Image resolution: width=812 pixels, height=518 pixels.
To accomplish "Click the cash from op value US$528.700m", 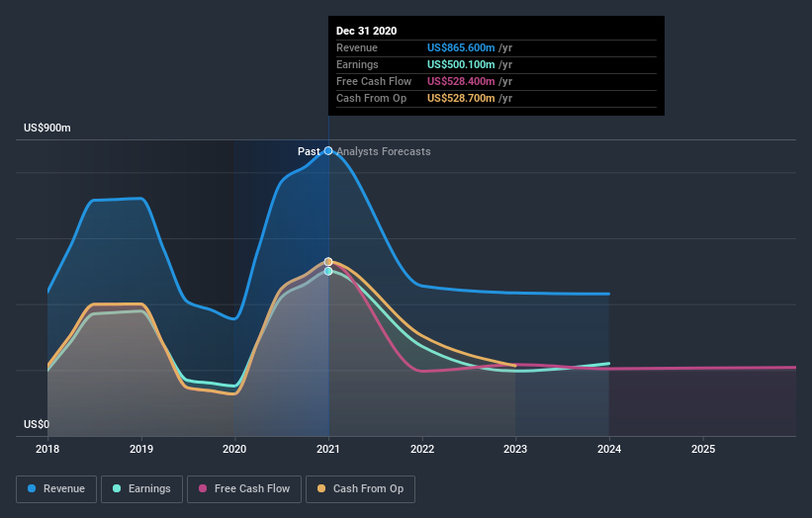I will pos(461,98).
